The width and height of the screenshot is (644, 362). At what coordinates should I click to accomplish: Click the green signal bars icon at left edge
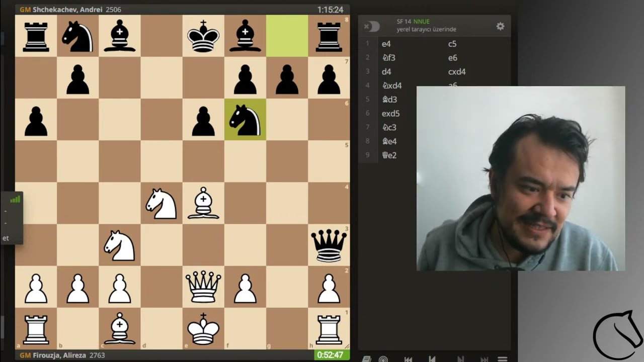(15, 200)
